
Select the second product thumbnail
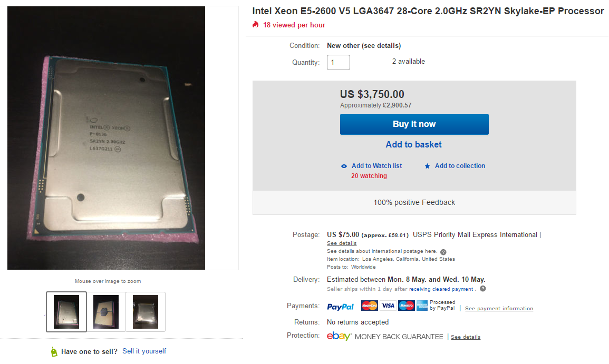(106, 312)
